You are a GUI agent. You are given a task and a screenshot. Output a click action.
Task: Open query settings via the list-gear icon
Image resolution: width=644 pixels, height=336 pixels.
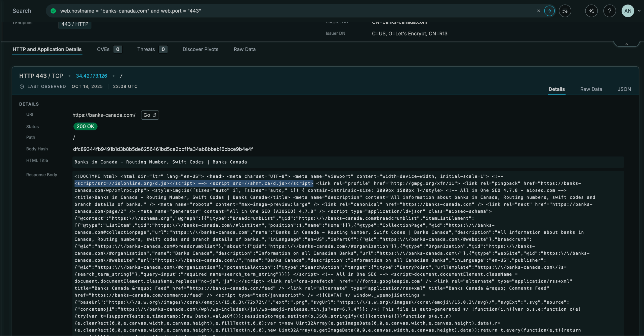[565, 11]
